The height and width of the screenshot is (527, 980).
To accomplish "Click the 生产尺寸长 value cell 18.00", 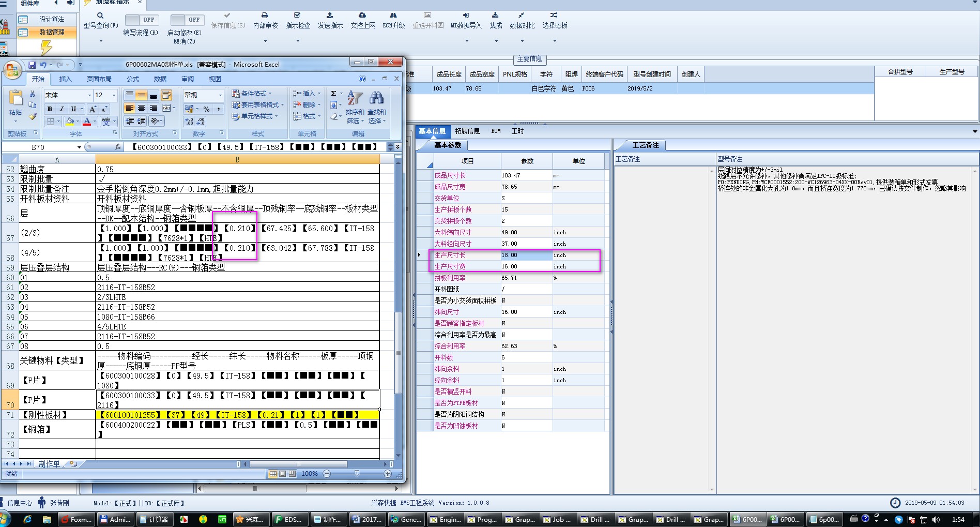I will click(x=526, y=255).
